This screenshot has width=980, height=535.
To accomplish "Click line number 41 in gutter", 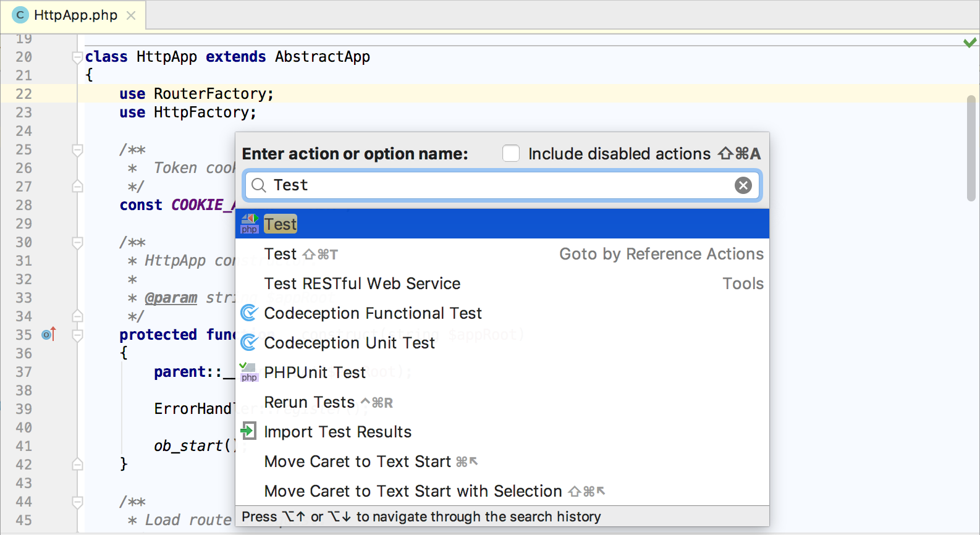I will 24,446.
